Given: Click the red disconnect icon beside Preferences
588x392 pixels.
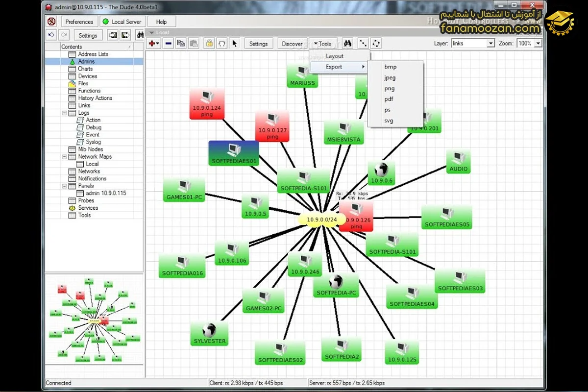Looking at the screenshot, I should pyautogui.click(x=51, y=22).
